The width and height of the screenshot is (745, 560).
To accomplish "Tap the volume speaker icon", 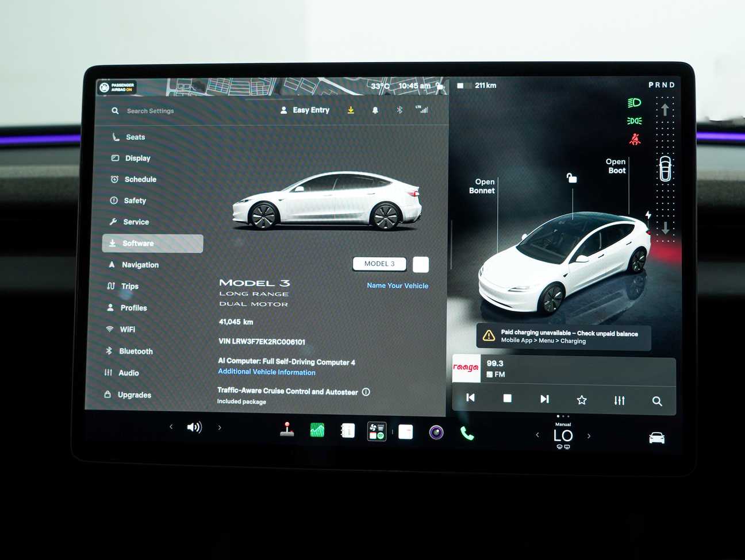I will [194, 427].
